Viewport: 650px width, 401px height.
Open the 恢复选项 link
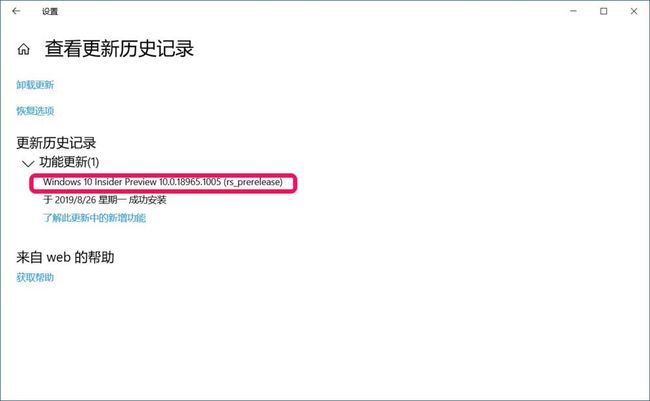click(x=35, y=110)
